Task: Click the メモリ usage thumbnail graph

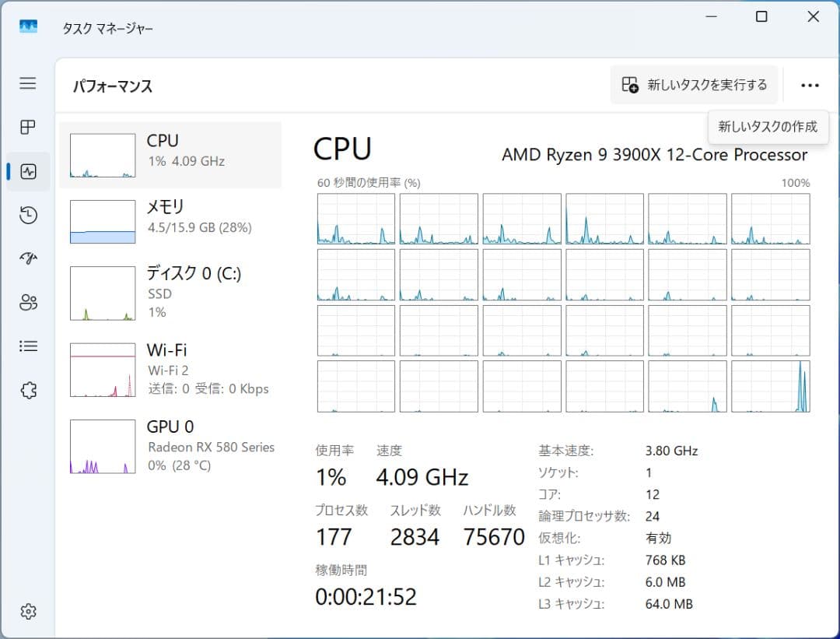Action: 102,220
